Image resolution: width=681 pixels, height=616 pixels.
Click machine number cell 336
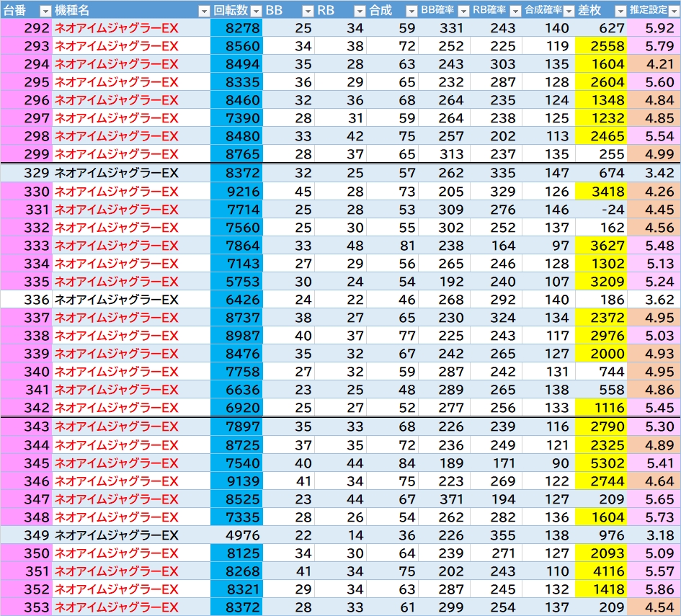tap(27, 300)
